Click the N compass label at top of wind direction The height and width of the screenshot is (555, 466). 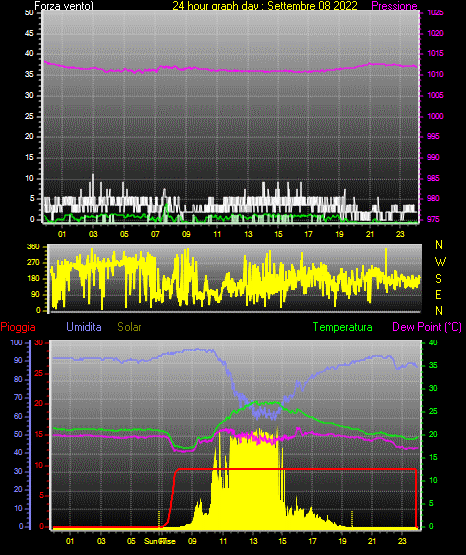click(x=439, y=245)
